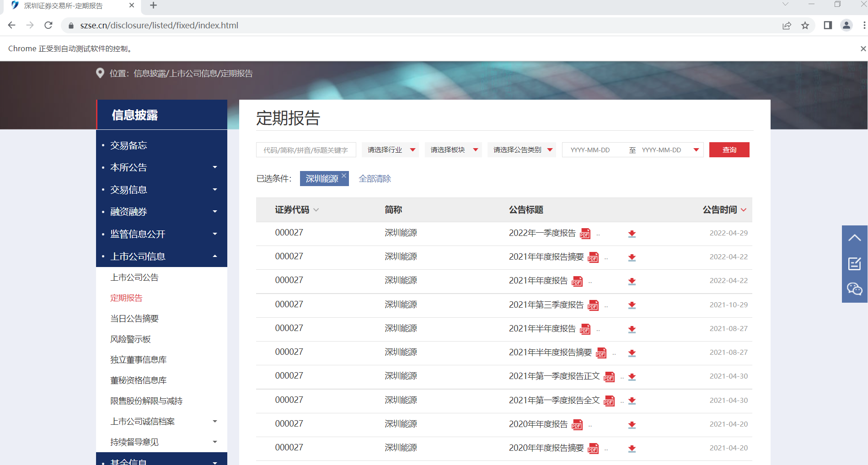This screenshot has width=868, height=465.
Task: Open the 请选择公告类别 dropdown
Action: coord(522,150)
